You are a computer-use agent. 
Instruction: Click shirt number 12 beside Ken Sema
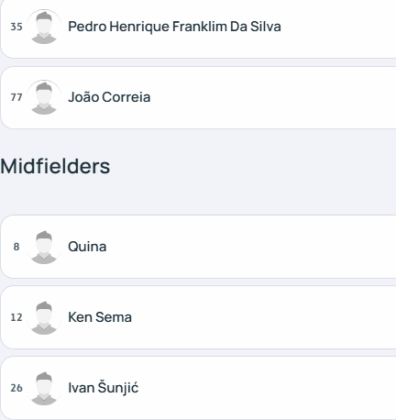pos(16,317)
